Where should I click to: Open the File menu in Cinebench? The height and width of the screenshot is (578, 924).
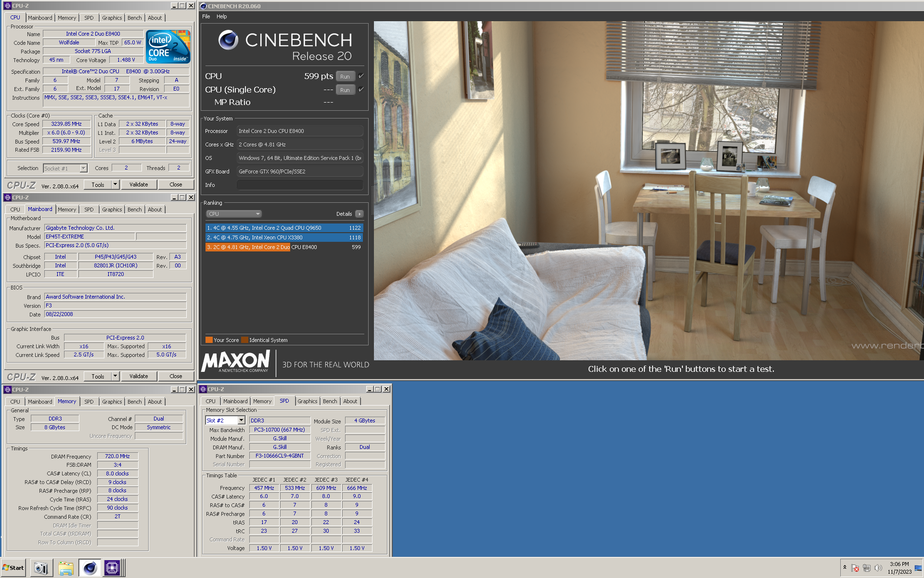(206, 16)
